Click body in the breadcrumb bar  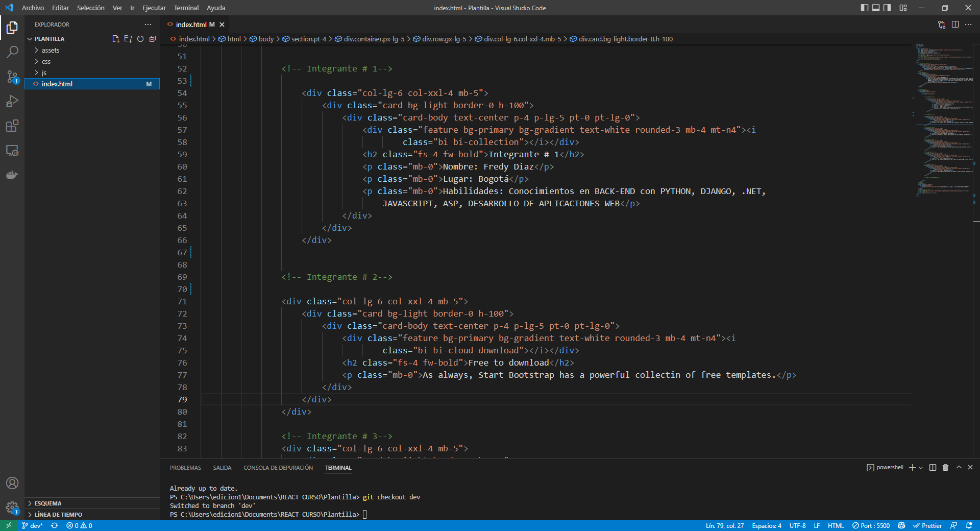tap(266, 38)
